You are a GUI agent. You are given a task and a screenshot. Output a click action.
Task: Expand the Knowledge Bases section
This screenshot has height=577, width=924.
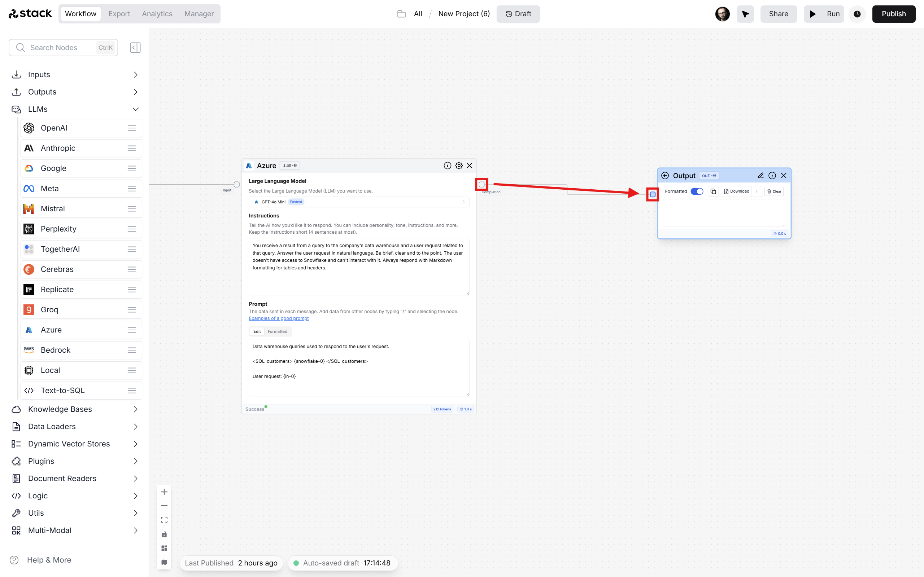tap(136, 409)
